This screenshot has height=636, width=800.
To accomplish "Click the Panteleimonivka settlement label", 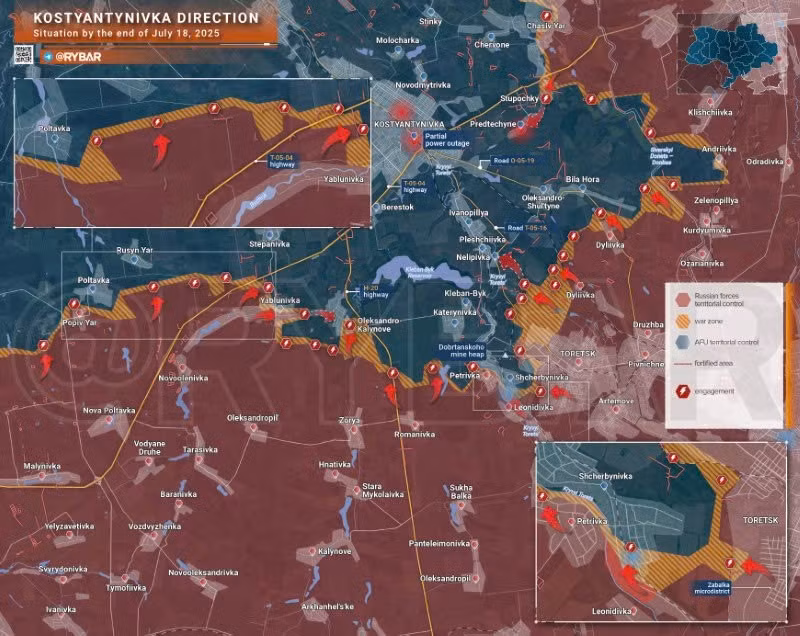I will click(x=439, y=544).
